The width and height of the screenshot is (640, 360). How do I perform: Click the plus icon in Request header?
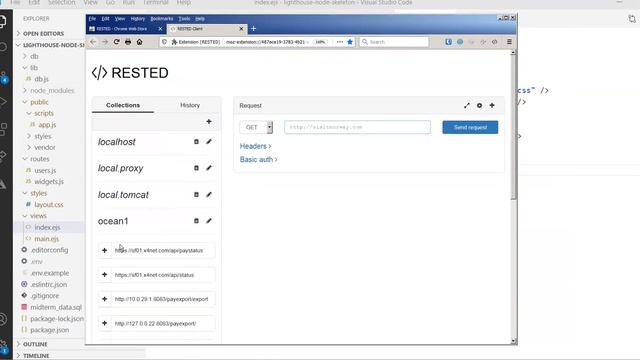pos(492,105)
